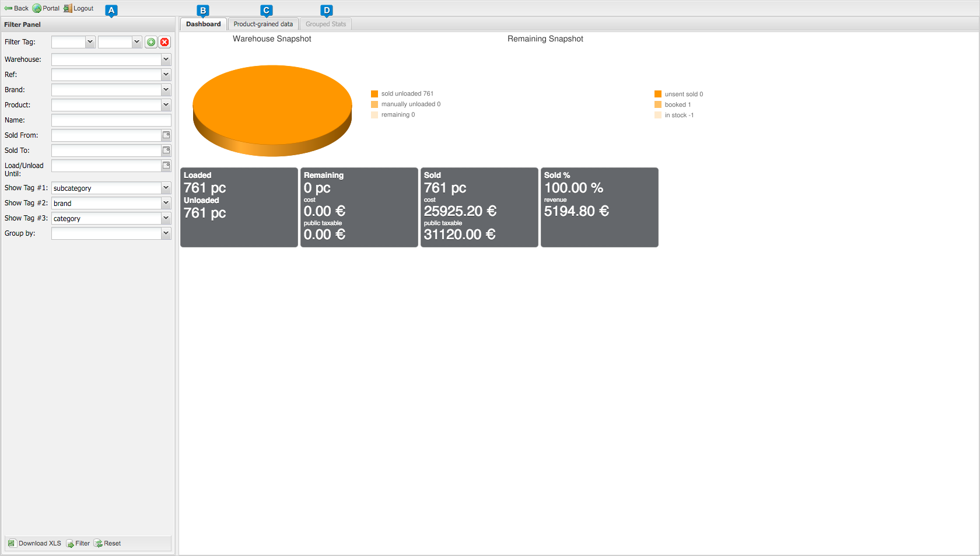The width and height of the screenshot is (980, 556).
Task: Click the Back button
Action: [x=16, y=8]
